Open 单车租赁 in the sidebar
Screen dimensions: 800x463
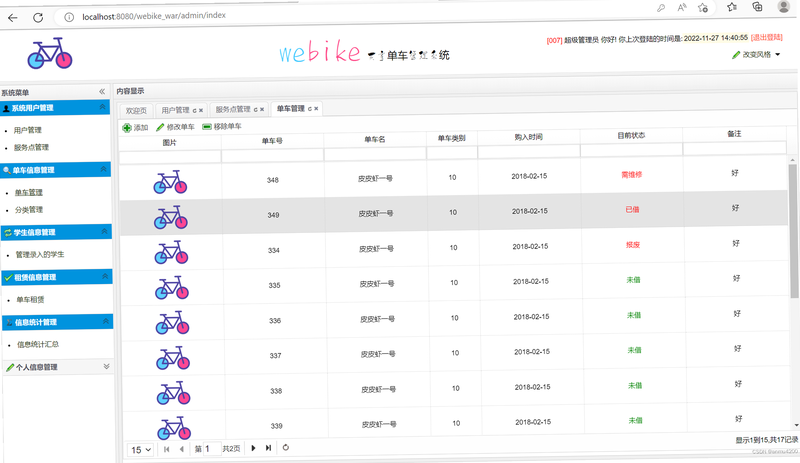pyautogui.click(x=30, y=300)
